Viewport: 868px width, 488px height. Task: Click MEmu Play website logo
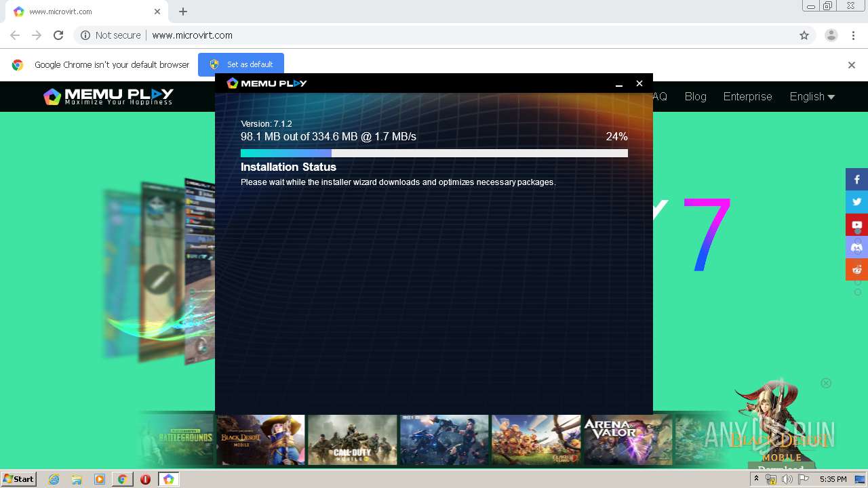click(108, 96)
